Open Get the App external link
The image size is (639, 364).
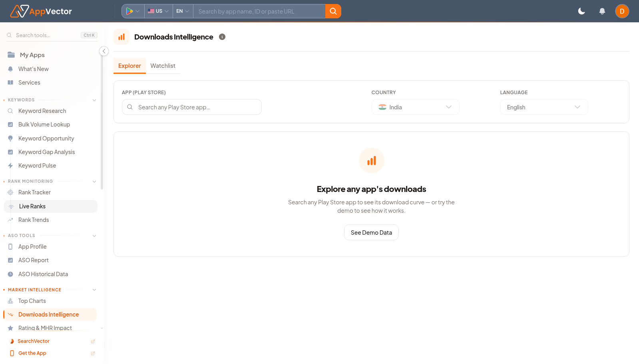pos(52,353)
